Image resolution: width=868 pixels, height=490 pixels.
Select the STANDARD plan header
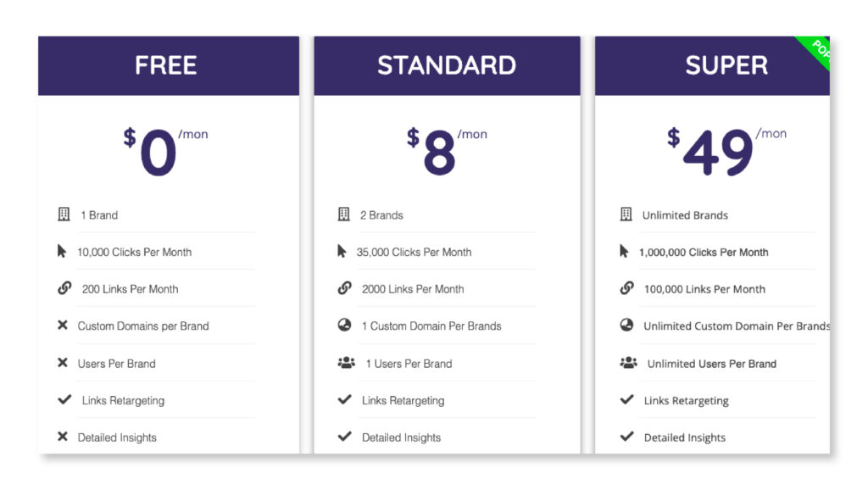pos(447,65)
